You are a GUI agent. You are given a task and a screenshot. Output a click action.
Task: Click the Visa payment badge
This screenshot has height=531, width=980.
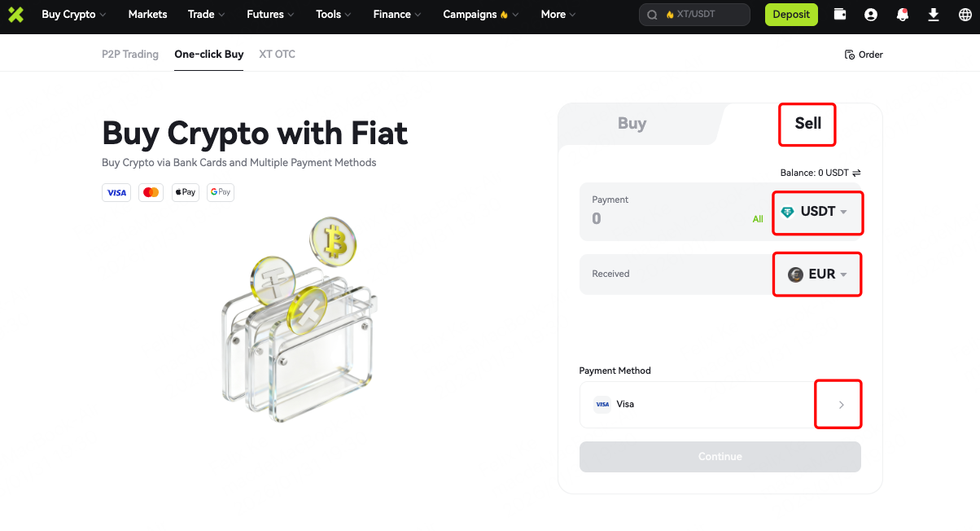coord(116,191)
